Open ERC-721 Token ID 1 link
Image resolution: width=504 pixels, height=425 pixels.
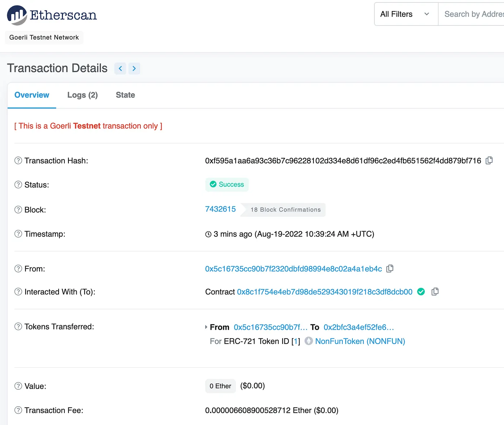click(296, 341)
